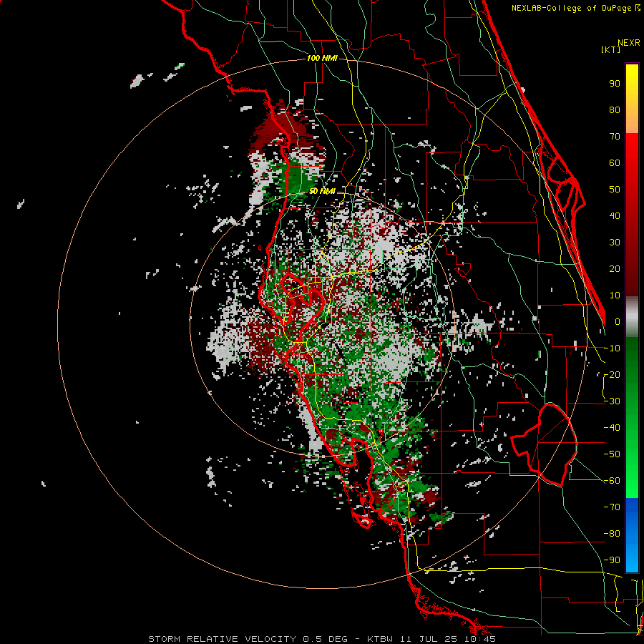Image resolution: width=644 pixels, height=644 pixels.
Task: Click the -40 value on the velocity scale
Action: (612, 428)
